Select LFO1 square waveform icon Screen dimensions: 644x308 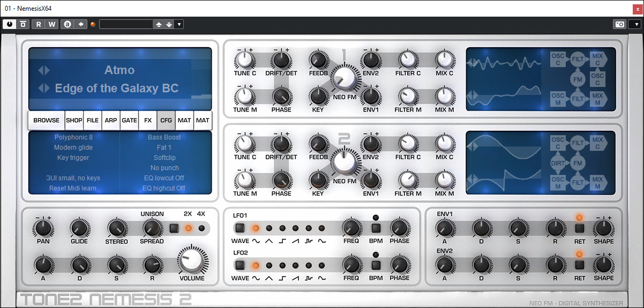coord(282,241)
